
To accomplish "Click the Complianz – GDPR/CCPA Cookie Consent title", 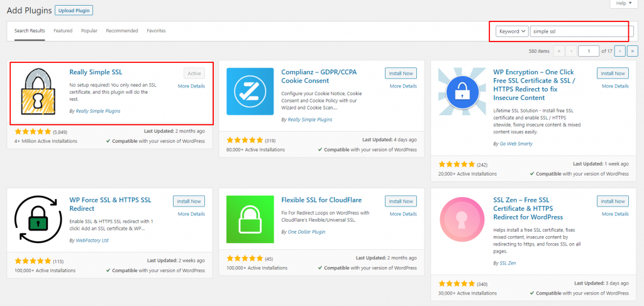I will pyautogui.click(x=319, y=76).
